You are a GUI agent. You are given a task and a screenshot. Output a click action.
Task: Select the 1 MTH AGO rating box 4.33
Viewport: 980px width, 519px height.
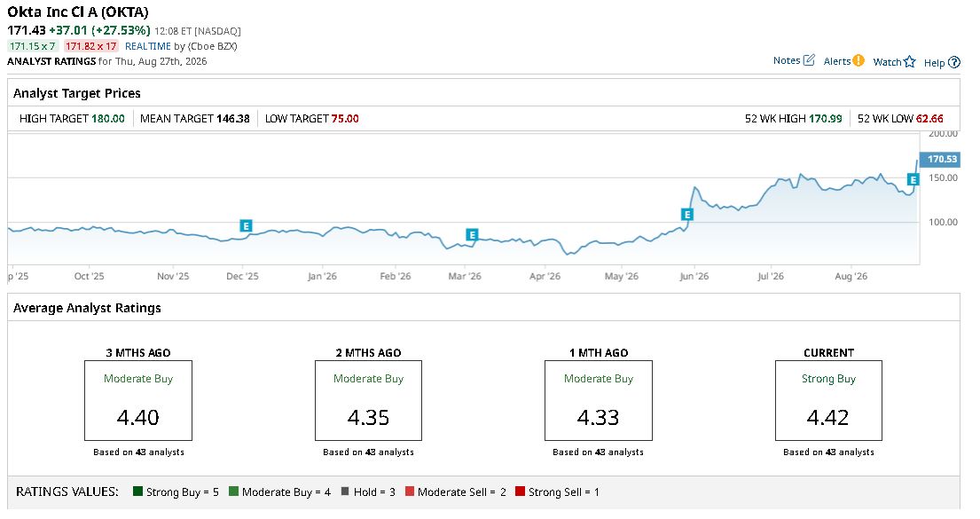coord(598,401)
